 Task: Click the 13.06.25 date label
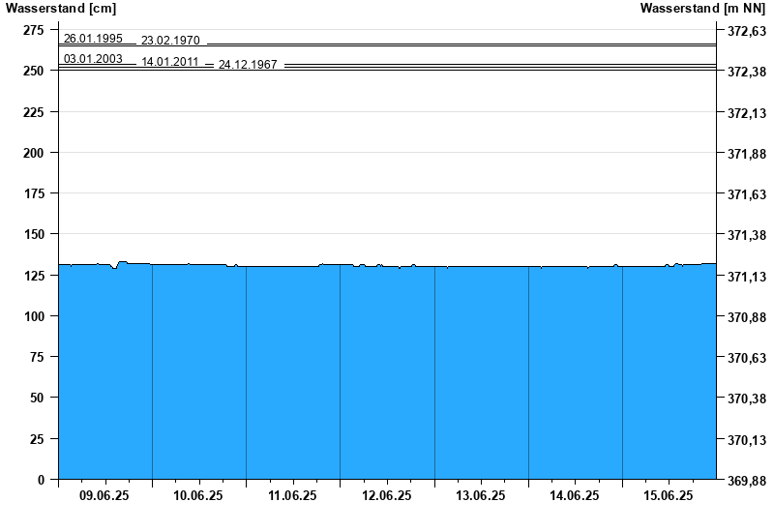pyautogui.click(x=480, y=495)
